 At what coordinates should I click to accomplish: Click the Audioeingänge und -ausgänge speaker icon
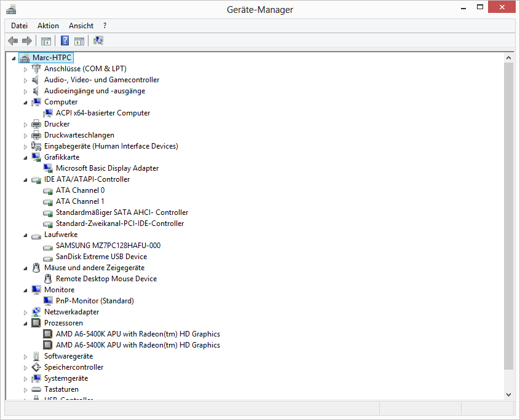(36, 91)
